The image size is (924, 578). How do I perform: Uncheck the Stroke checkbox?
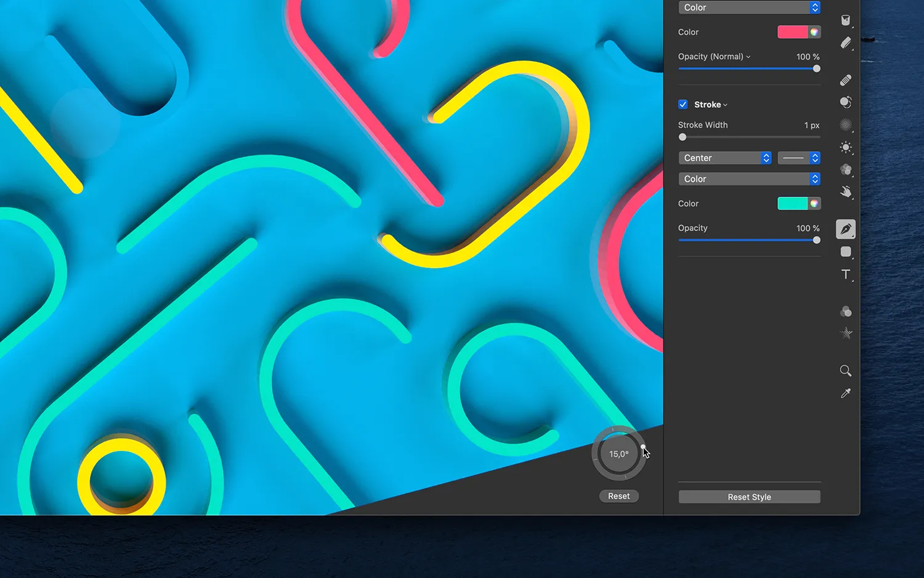(x=683, y=104)
